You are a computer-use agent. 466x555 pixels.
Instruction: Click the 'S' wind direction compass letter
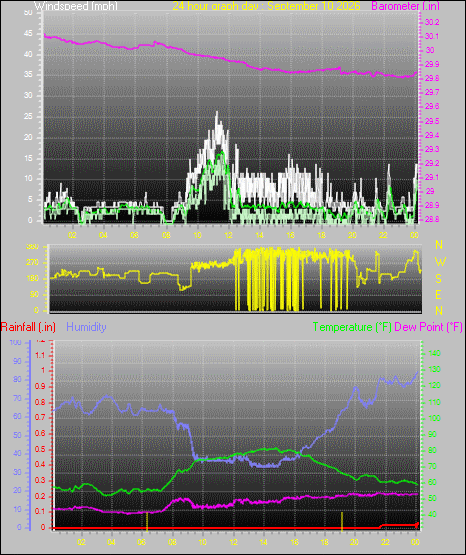pos(438,279)
